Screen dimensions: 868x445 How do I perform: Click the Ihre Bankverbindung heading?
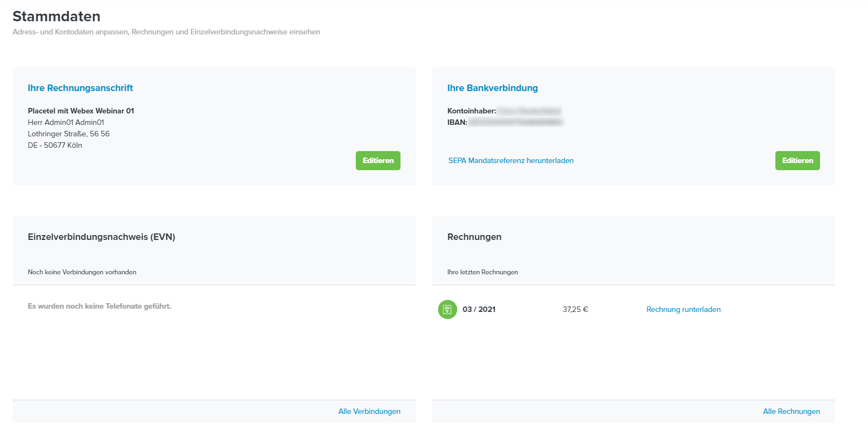click(493, 88)
